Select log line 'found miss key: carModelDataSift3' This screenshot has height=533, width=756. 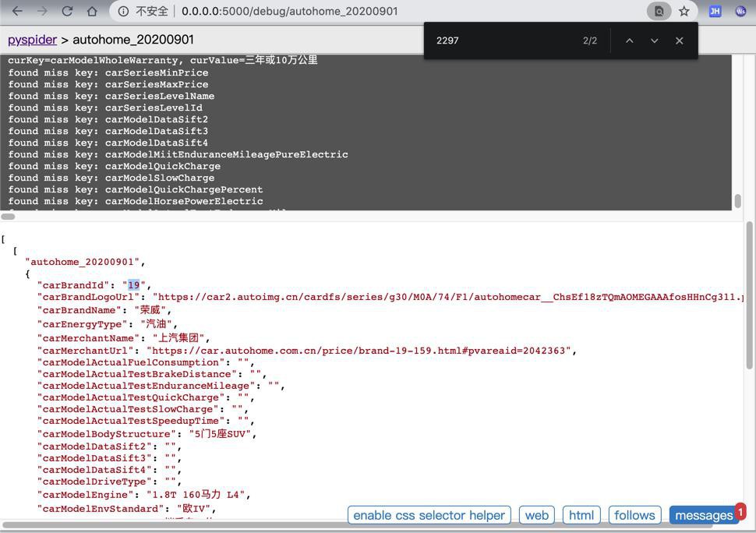(x=108, y=131)
